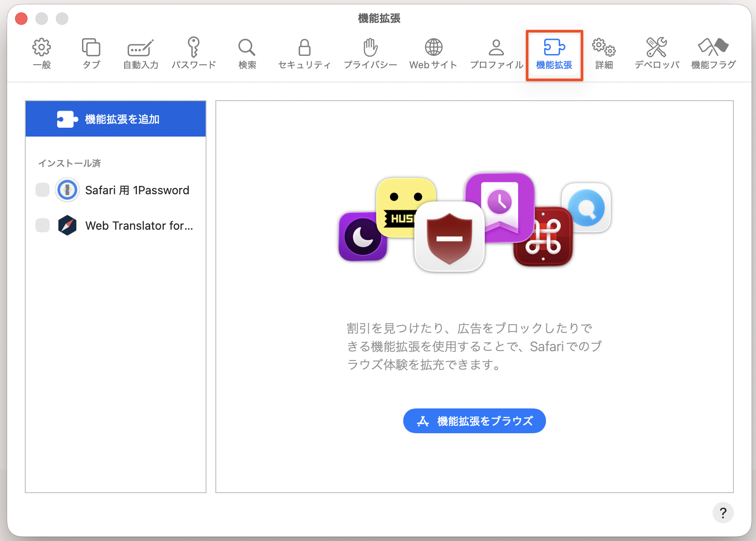Image resolution: width=756 pixels, height=541 pixels.
Task: Select the 機能拡張 toolbar tab
Action: click(x=554, y=55)
